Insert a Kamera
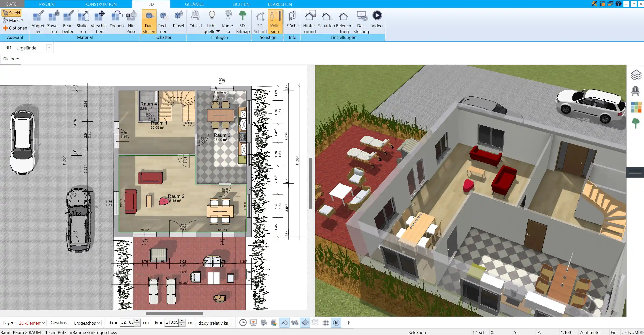Viewport: 644px width, 335px height. click(228, 22)
